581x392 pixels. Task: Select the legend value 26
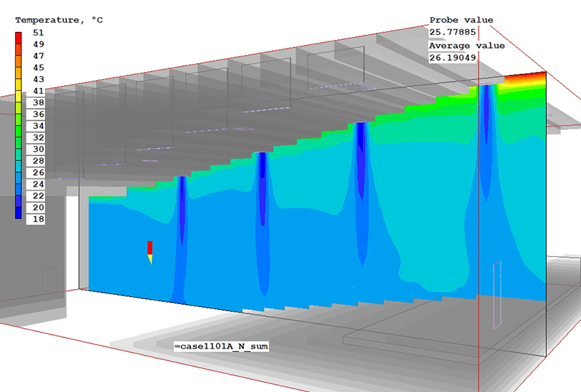point(38,173)
